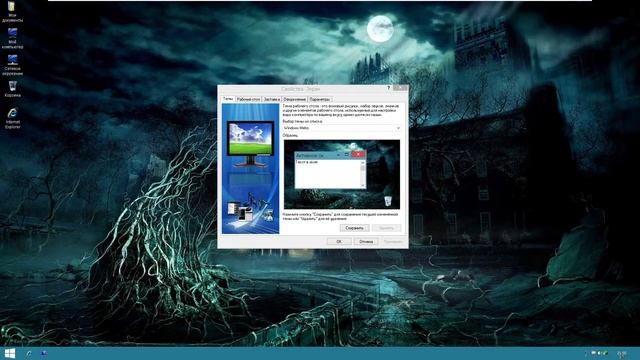Click the second pinned taskbar icon
The height and width of the screenshot is (360, 640).
(x=44, y=353)
